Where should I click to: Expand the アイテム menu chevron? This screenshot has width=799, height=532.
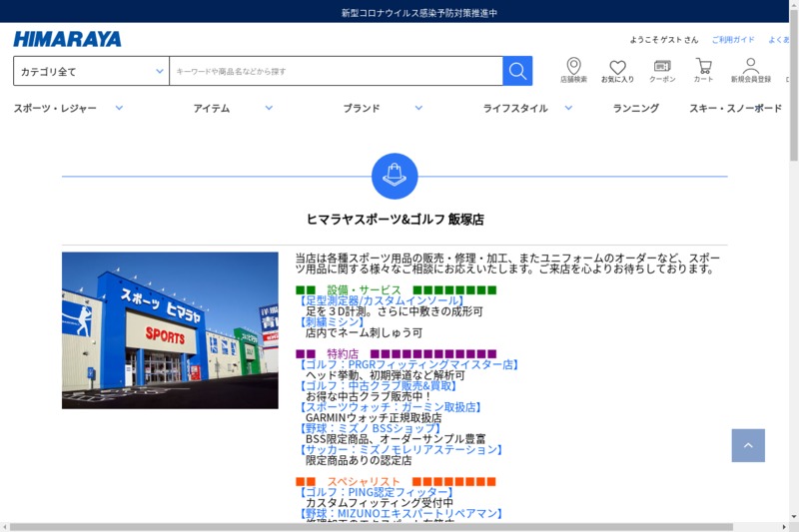[x=269, y=108]
